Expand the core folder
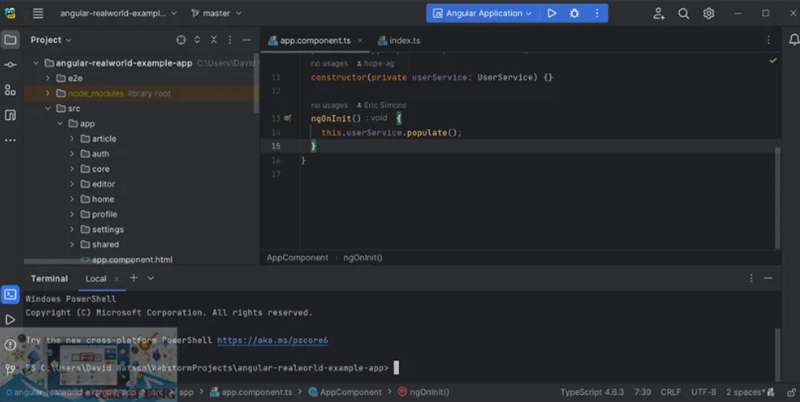Viewport: 800px width, 402px height. point(72,169)
